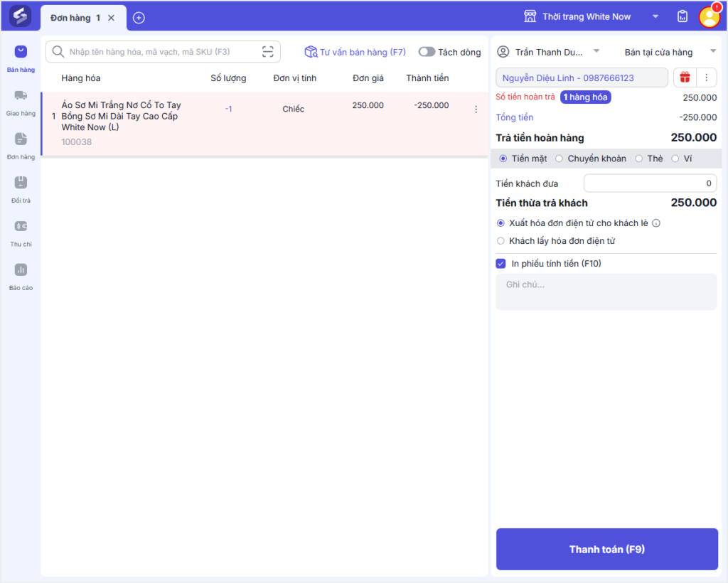Click the app logo in top-left corner

(x=20, y=16)
